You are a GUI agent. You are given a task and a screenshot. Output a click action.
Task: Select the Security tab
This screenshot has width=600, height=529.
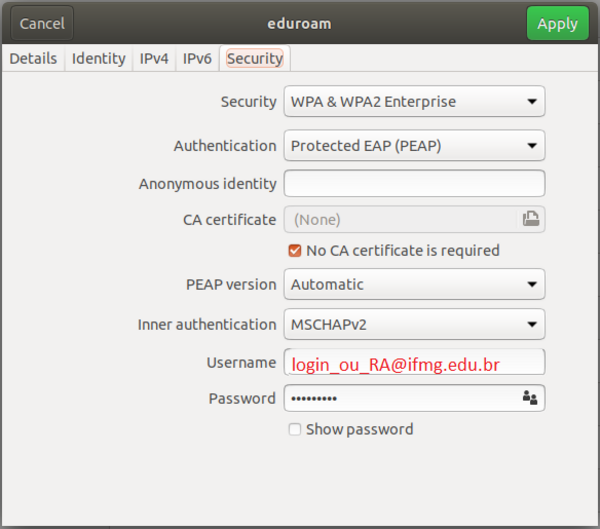[x=255, y=59]
